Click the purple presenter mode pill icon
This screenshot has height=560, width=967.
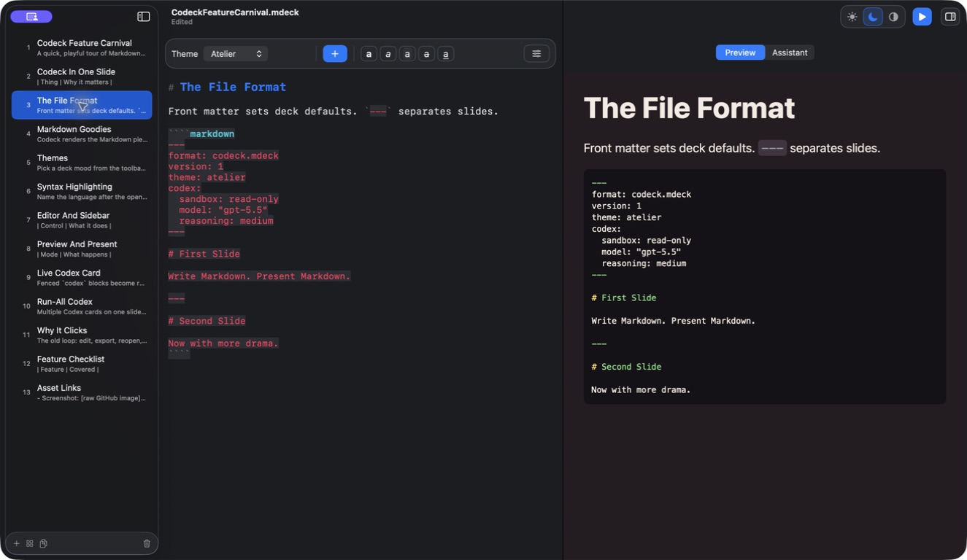[31, 17]
